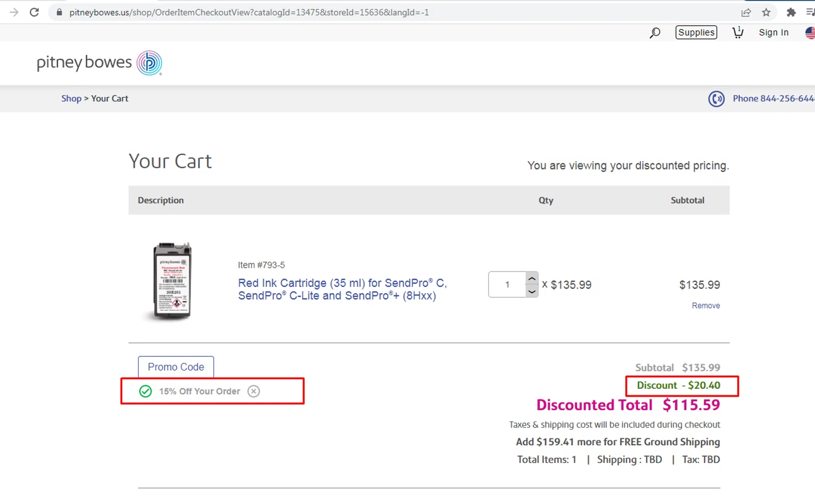Open the Promo Code tab
815x504 pixels.
(176, 367)
